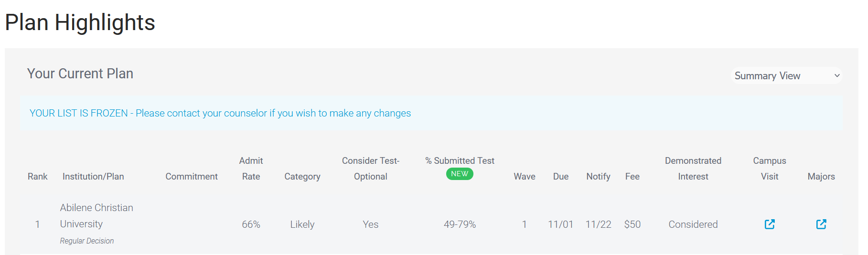Image resolution: width=868 pixels, height=255 pixels.
Task: Click the YOUR LIST IS FROZEN notice
Action: pos(220,113)
